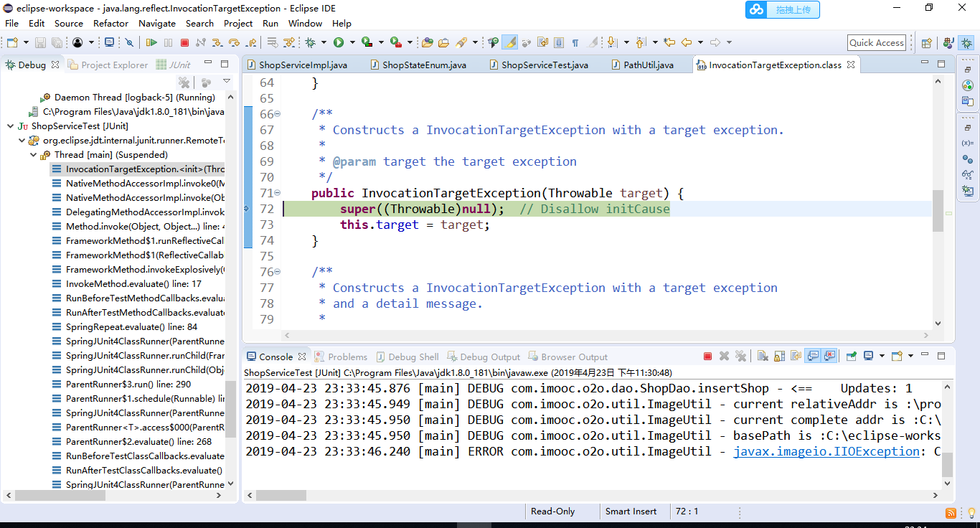Toggle Show Whitespace Characters pilcrow icon
Image resolution: width=980 pixels, height=528 pixels.
575,42
